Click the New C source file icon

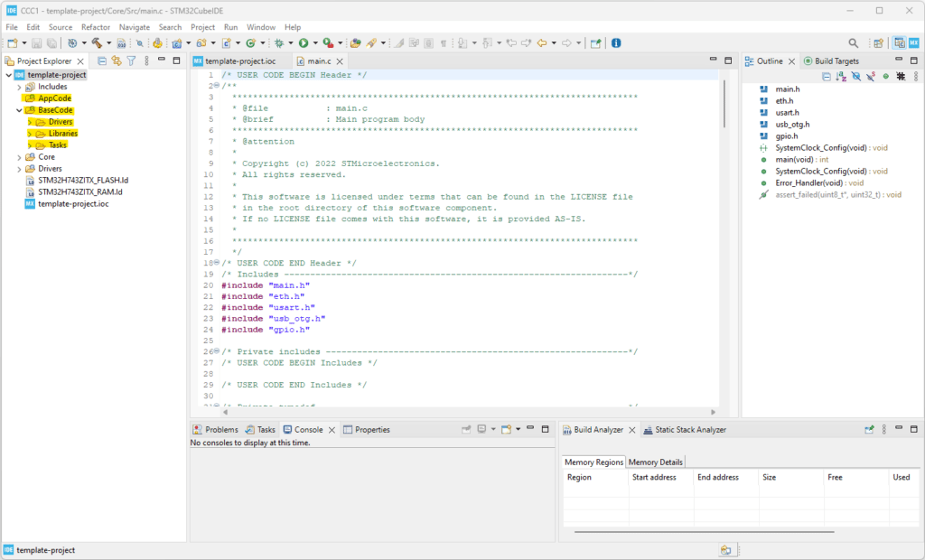click(226, 43)
